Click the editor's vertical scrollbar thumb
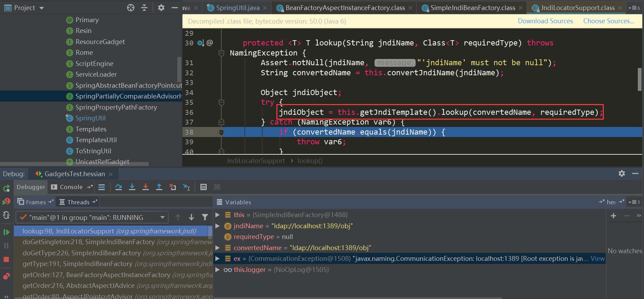Screen dimensions: 644x299 pos(639,79)
